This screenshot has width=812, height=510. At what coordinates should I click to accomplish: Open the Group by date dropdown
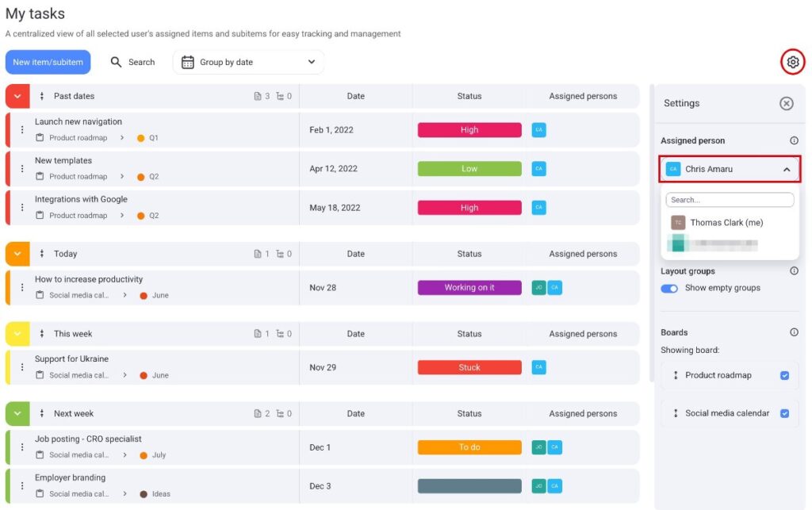248,62
